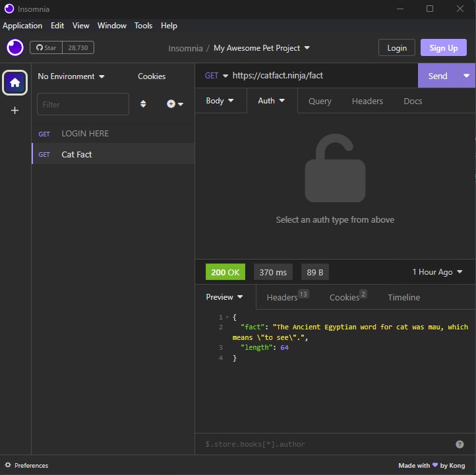Open the Window menu
Viewport: 476px width, 475px height.
pos(111,26)
